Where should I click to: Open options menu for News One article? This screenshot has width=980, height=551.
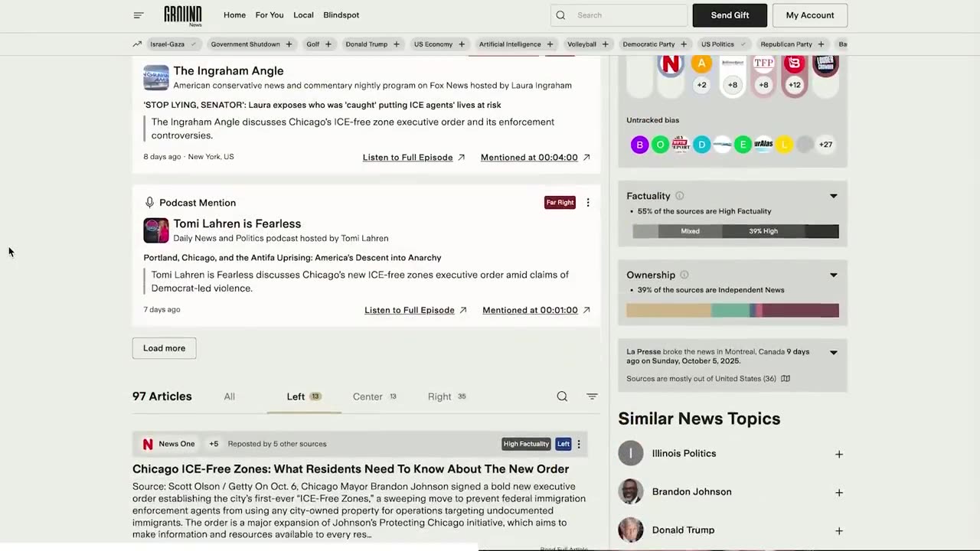pyautogui.click(x=579, y=444)
